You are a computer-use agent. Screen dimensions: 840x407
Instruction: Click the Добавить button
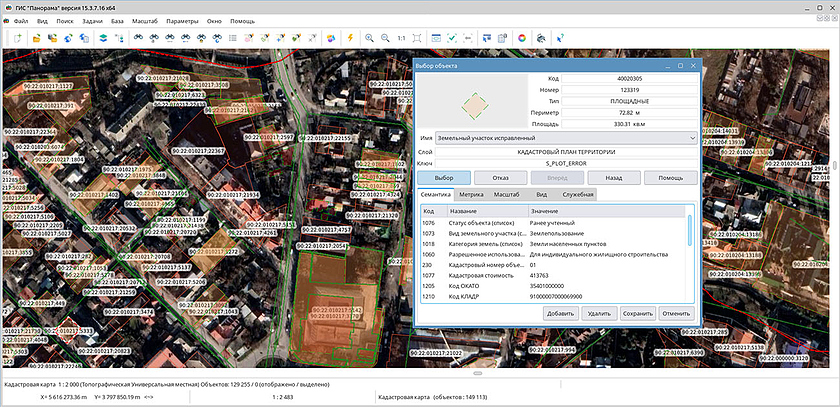[560, 313]
